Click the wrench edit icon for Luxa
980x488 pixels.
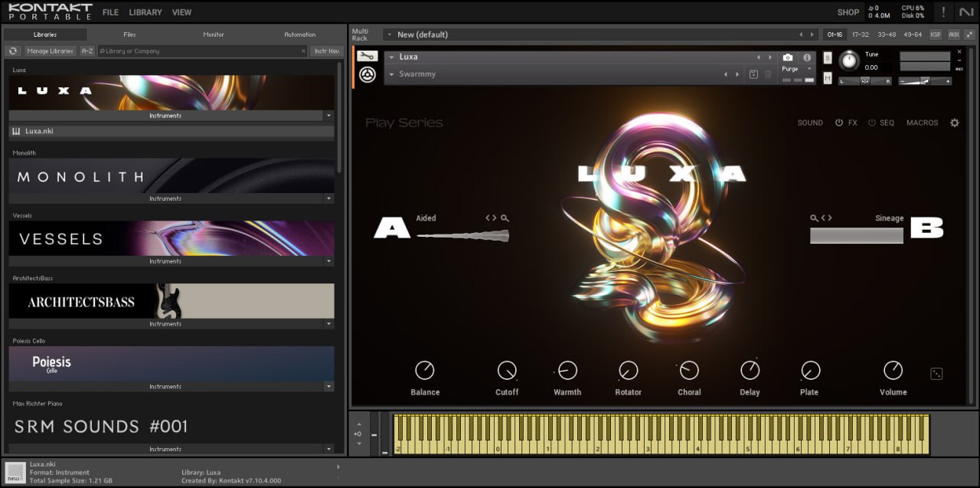coord(367,57)
